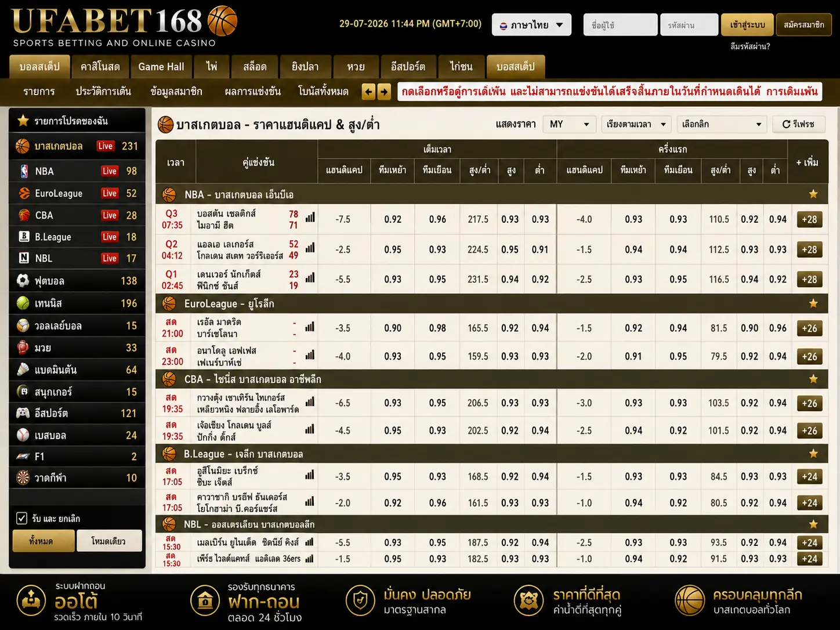Expand +26 more markets for Real Madrid
This screenshot has height=630, width=840.
click(x=809, y=328)
